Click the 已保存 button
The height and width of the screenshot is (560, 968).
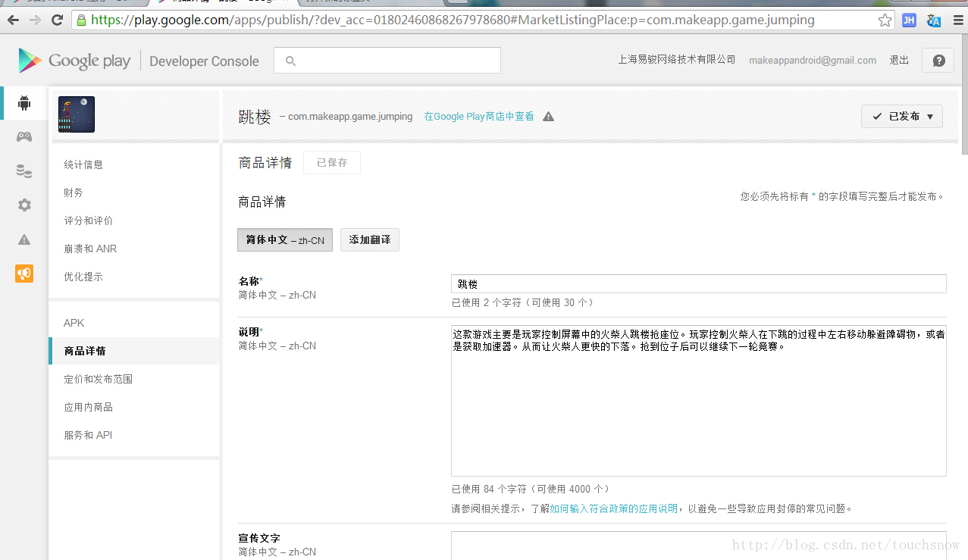[332, 163]
